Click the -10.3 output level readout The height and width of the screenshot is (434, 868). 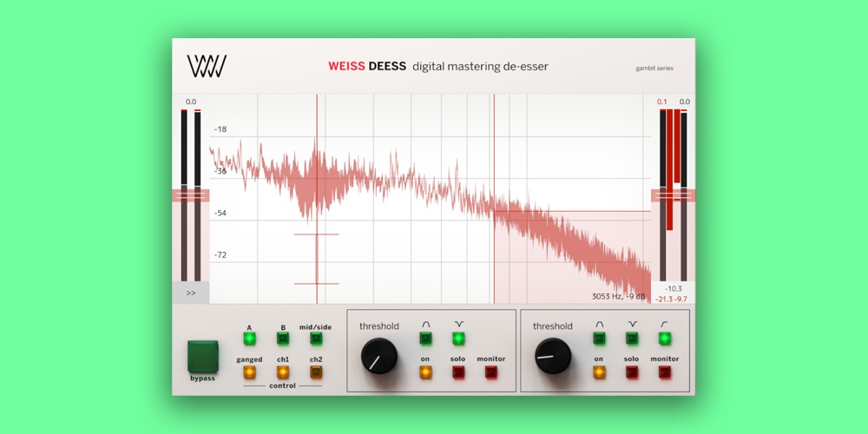tap(674, 289)
